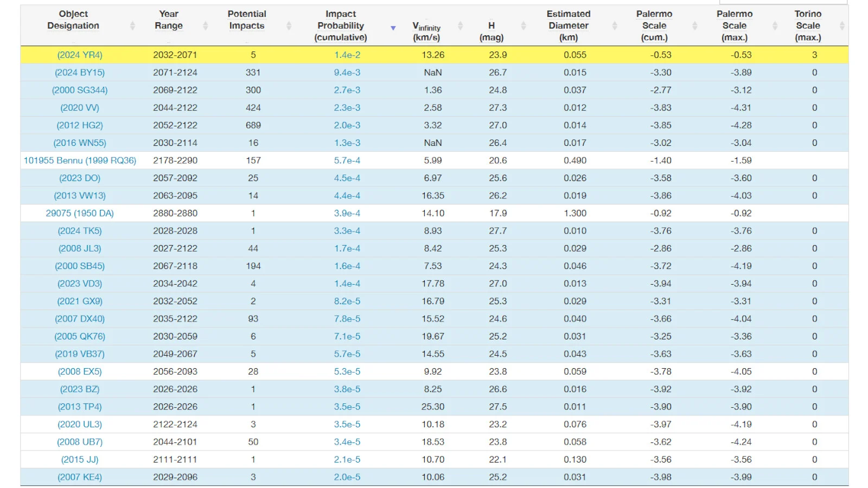Click sort arrows beside Vinfinity column header
Image resolution: width=868 pixels, height=488 pixels.
[460, 25]
